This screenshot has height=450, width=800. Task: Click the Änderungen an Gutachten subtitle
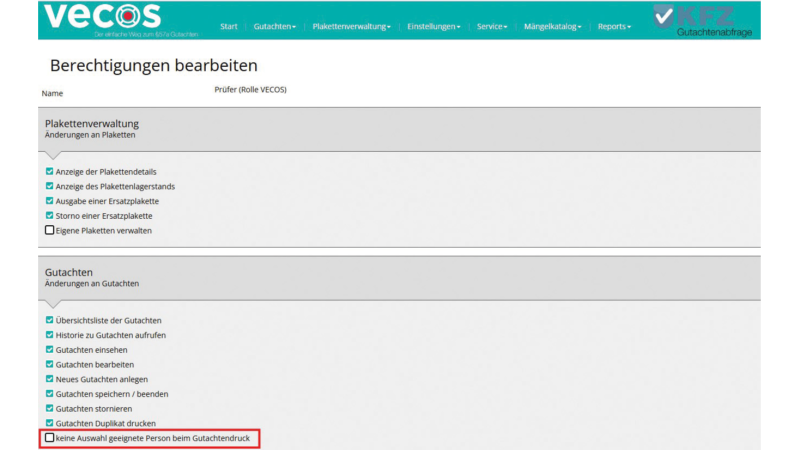[92, 284]
